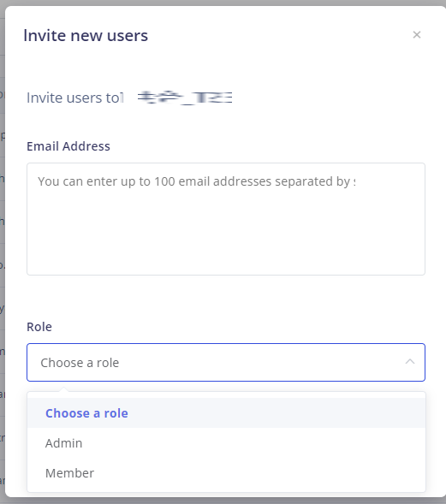Click the Email Address field label
The height and width of the screenshot is (504, 446).
coord(68,146)
